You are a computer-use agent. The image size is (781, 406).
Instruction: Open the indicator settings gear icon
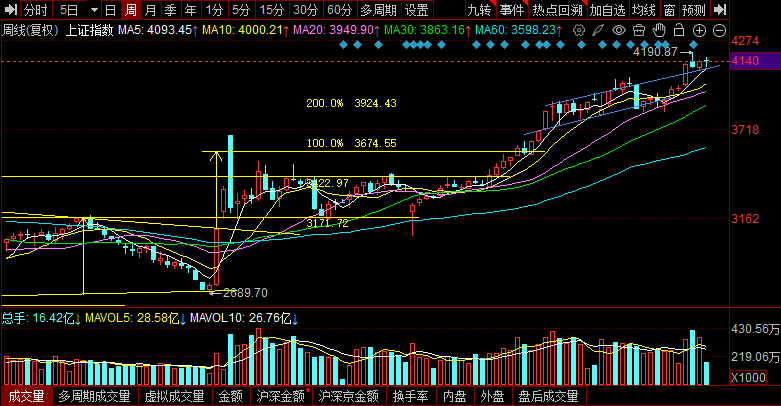(579, 30)
